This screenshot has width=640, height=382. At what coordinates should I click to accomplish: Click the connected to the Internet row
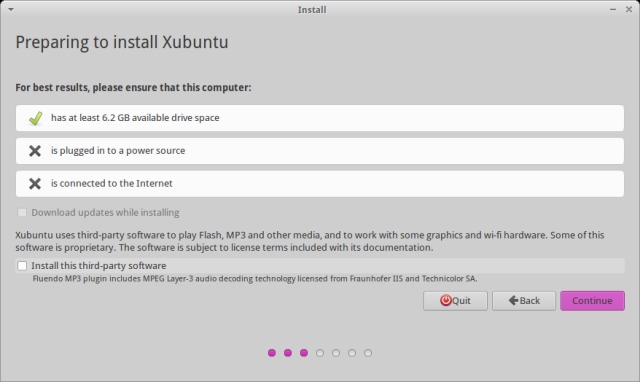(320, 184)
